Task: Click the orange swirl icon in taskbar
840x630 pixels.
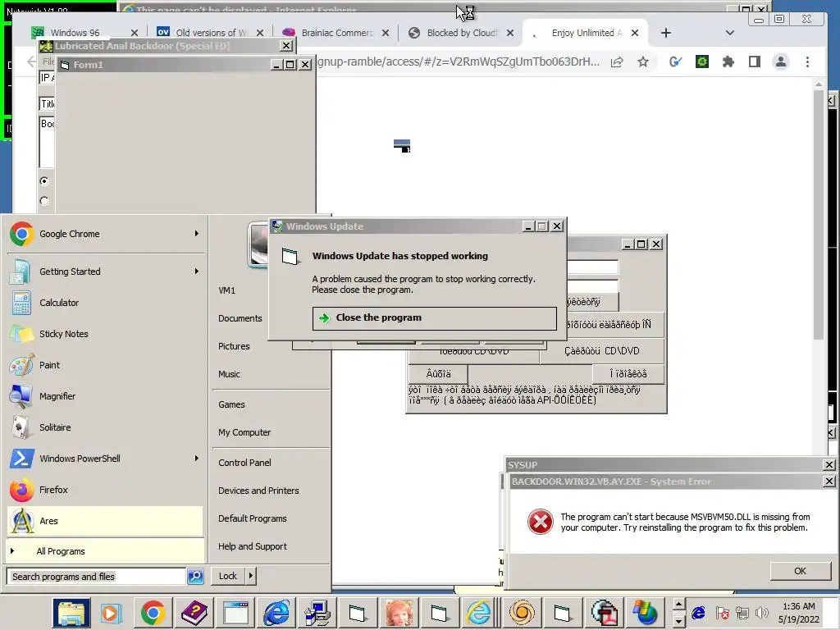Action: 521,613
